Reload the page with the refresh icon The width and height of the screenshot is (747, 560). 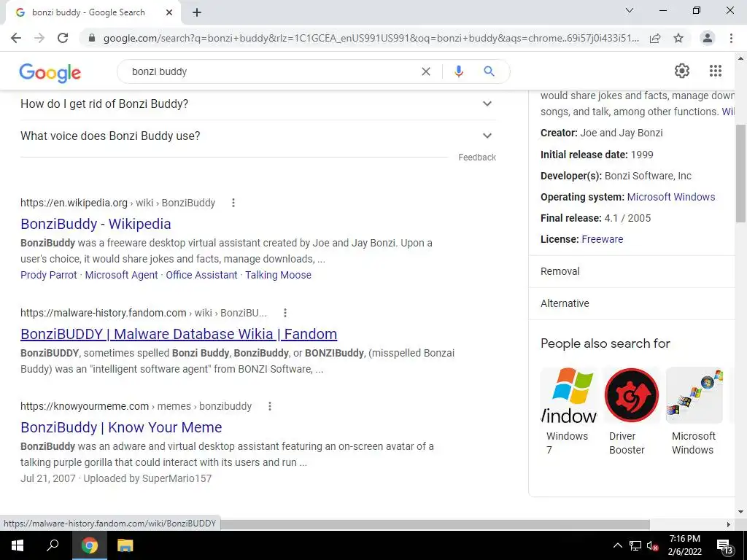pyautogui.click(x=63, y=38)
